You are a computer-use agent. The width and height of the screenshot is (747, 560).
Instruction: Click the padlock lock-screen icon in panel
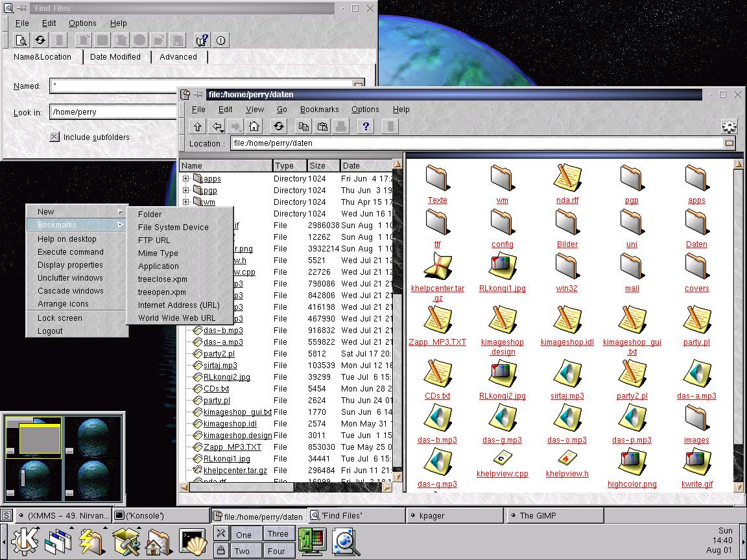(221, 550)
